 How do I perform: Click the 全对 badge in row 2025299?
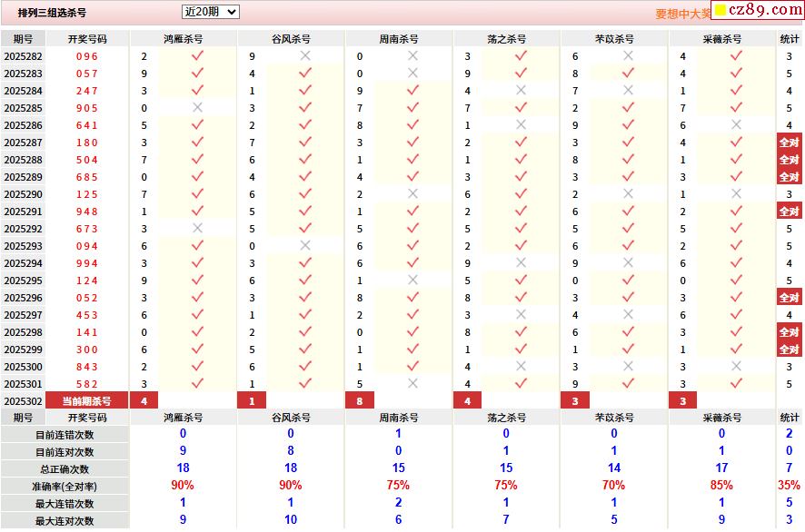[789, 350]
